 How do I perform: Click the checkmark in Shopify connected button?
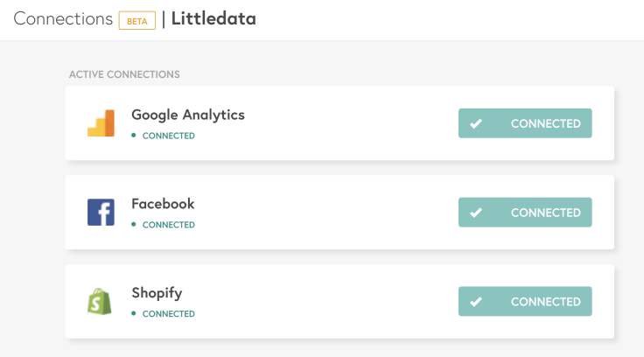click(x=476, y=302)
